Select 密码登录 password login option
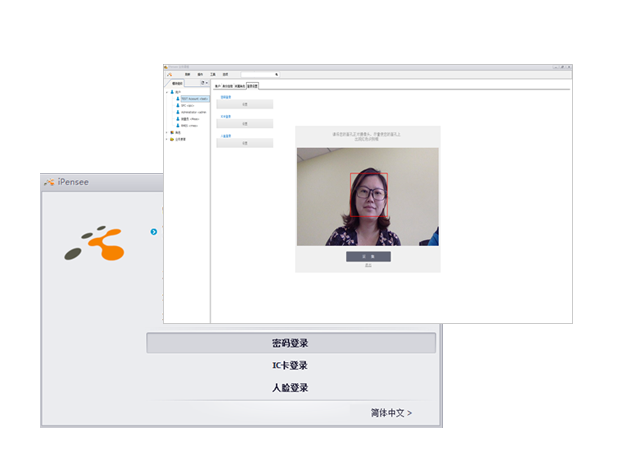620x450 pixels. 290,343
